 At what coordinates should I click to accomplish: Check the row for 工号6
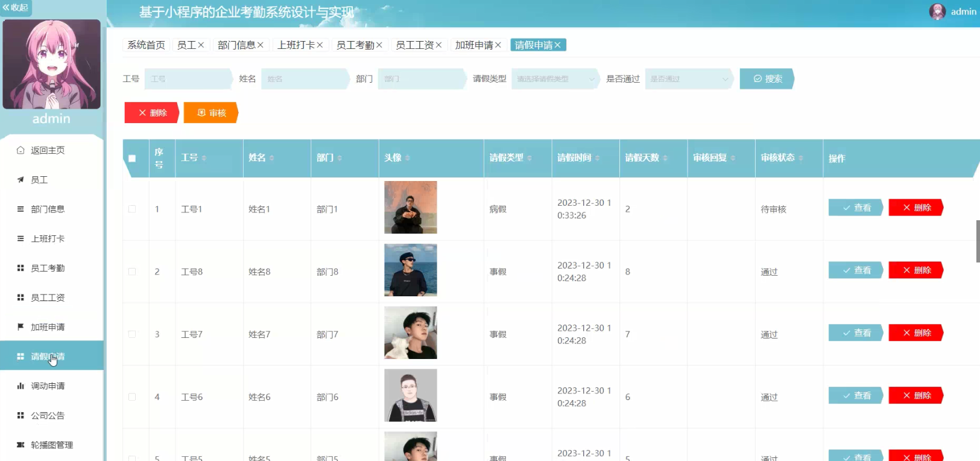tap(132, 397)
